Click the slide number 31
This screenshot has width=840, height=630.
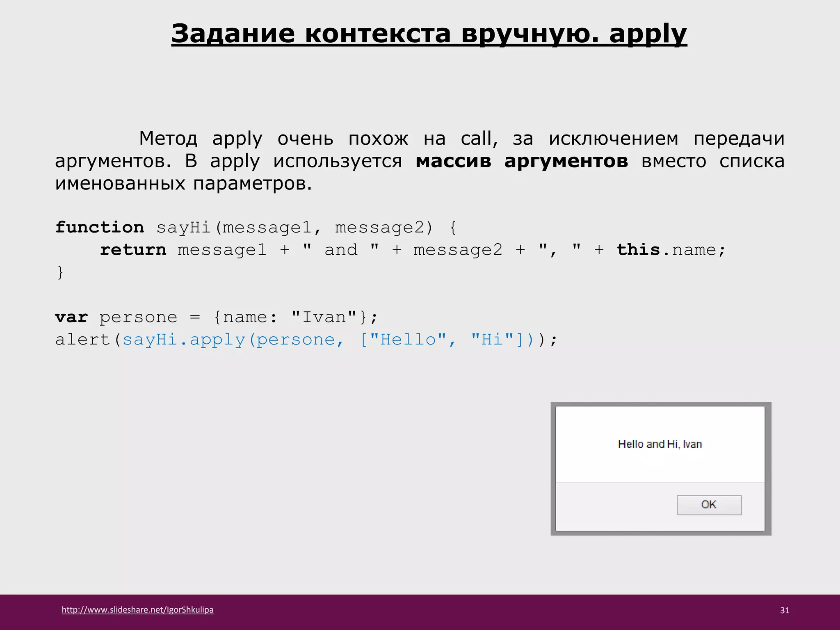coord(785,610)
